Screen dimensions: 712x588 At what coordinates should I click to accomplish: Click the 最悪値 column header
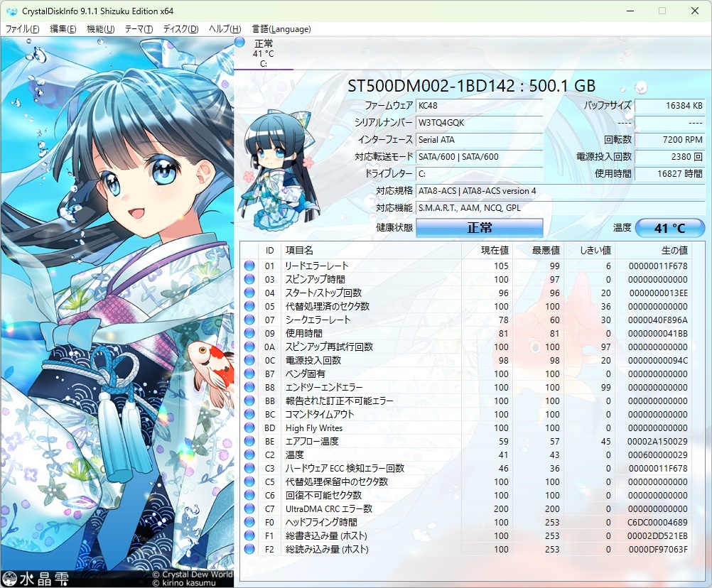pyautogui.click(x=537, y=251)
